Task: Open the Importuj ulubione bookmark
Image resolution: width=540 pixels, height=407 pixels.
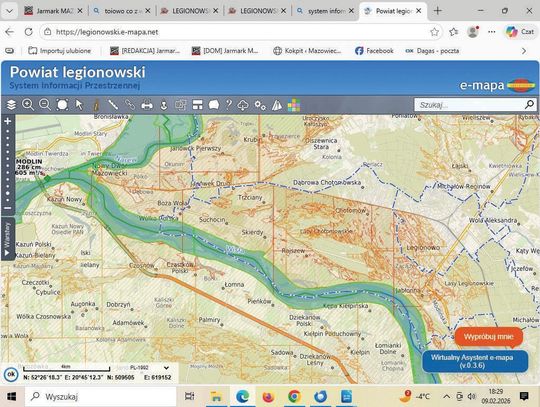Action: [x=60, y=51]
